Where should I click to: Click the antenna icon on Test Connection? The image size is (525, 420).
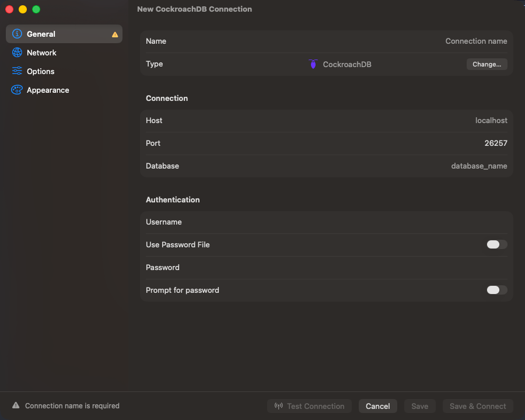click(279, 406)
